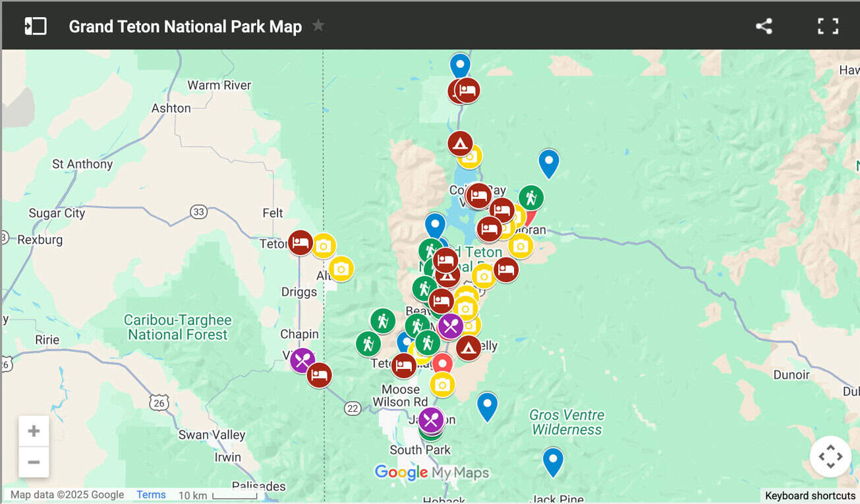Open the Terms link
860x504 pixels.
(x=150, y=495)
